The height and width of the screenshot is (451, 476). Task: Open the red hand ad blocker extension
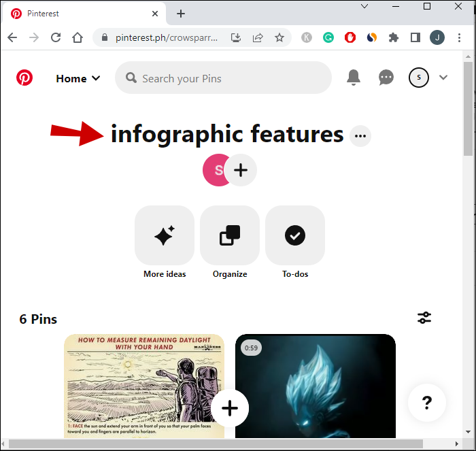pyautogui.click(x=350, y=37)
